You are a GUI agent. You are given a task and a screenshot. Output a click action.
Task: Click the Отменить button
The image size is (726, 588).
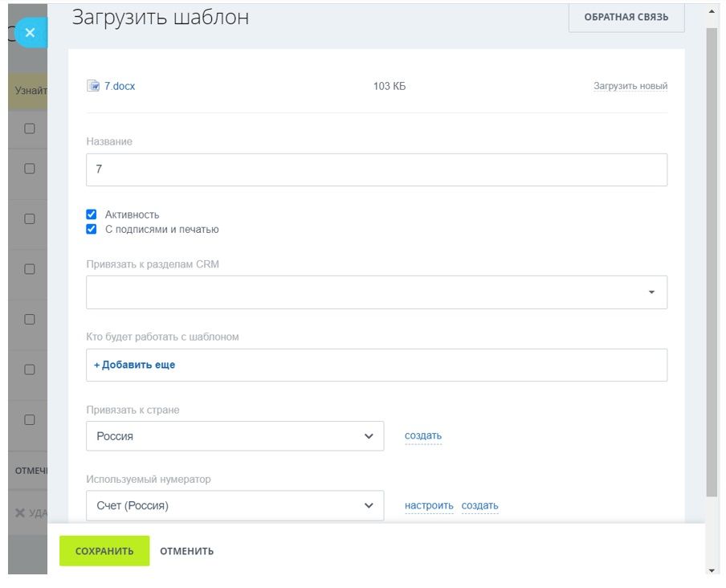click(186, 551)
